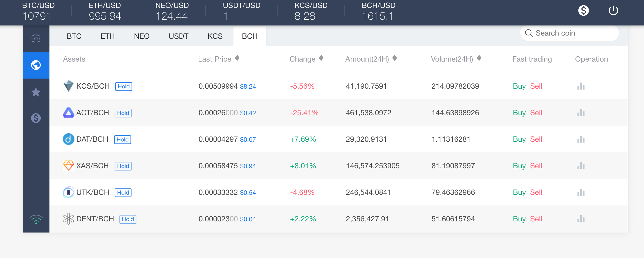The width and height of the screenshot is (644, 258).
Task: Click Sell for ACT/BCH
Action: 536,113
